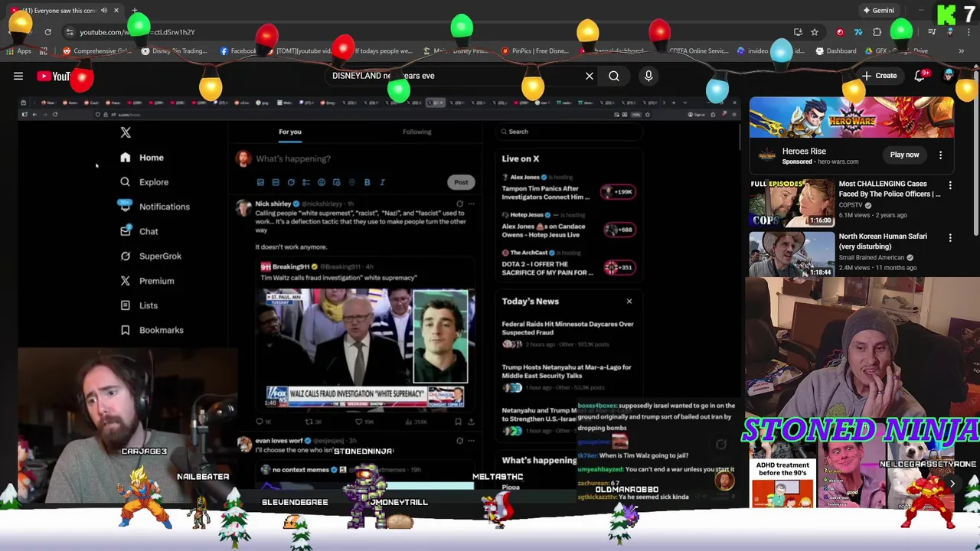
Task: Open SuperGrok in X sidebar
Action: [x=150, y=256]
